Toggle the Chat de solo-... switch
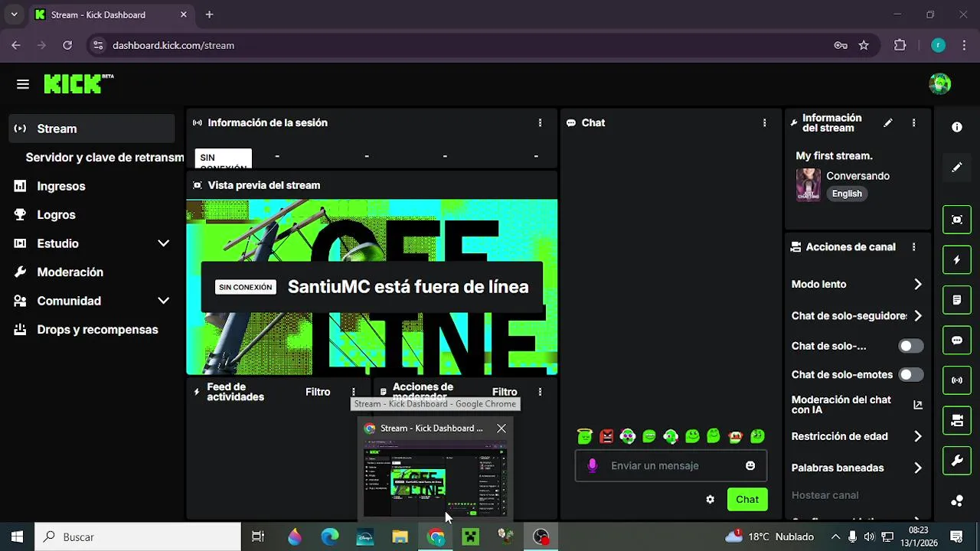Image resolution: width=980 pixels, height=551 pixels. [x=911, y=346]
